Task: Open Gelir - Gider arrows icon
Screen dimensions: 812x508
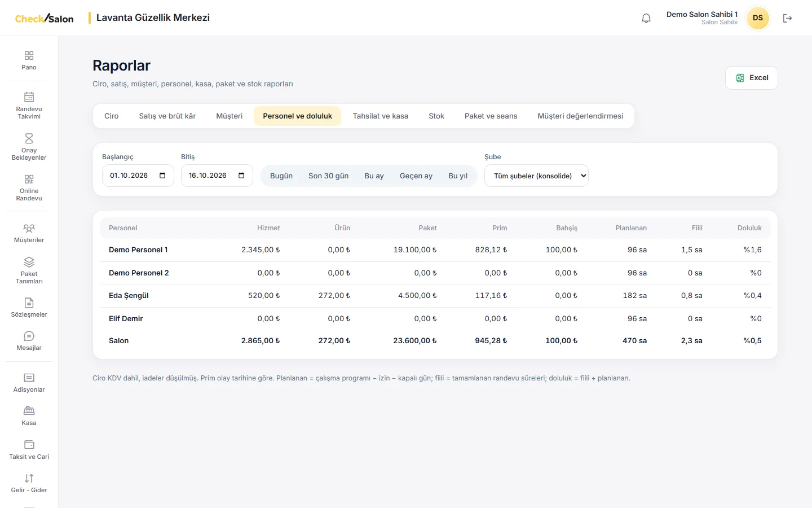Action: click(29, 478)
